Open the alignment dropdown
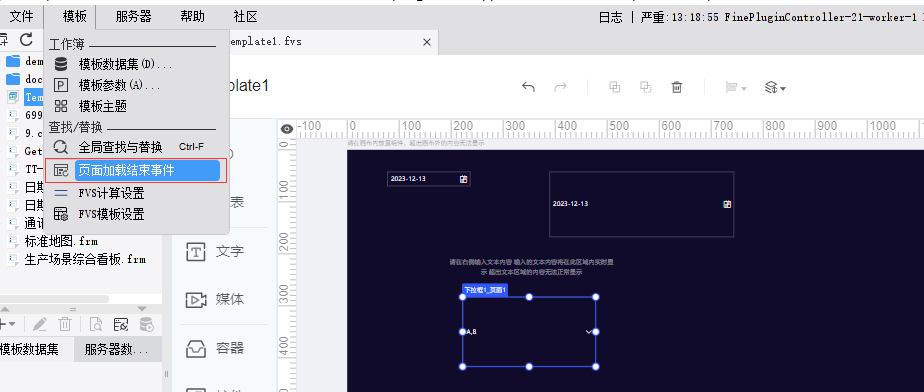The height and width of the screenshot is (392, 924). (x=736, y=88)
